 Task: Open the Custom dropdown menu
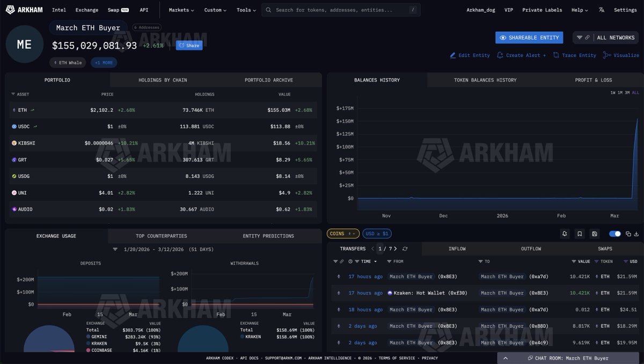215,10
